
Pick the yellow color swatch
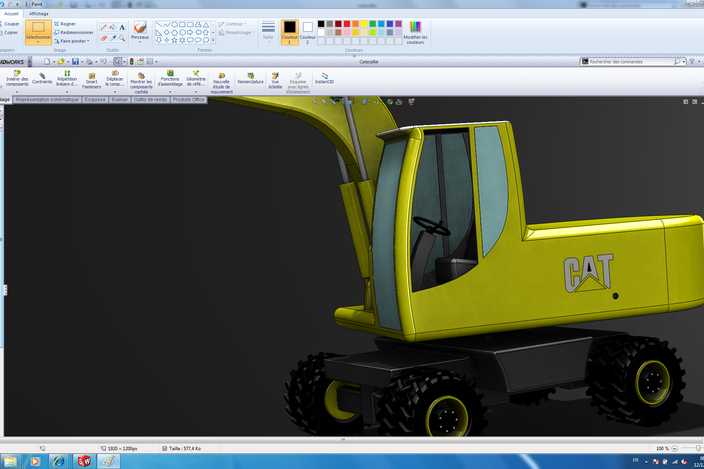point(364,24)
